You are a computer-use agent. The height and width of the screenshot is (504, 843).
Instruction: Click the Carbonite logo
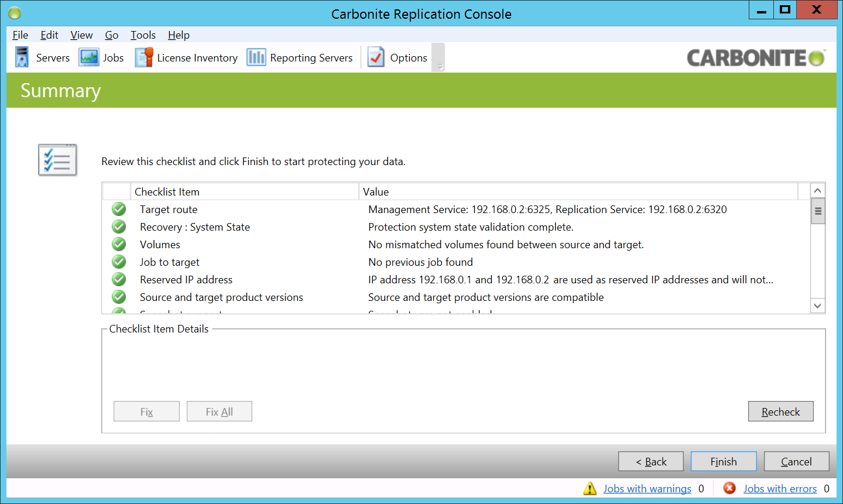756,58
